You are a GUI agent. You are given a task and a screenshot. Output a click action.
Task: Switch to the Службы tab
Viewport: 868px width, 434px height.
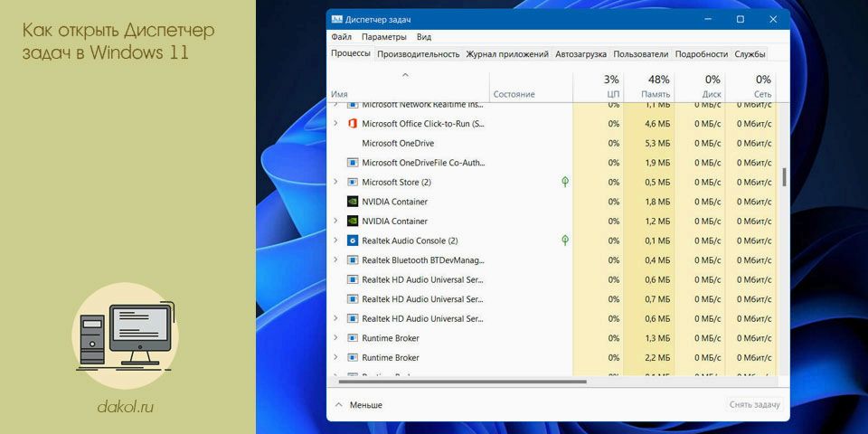pyautogui.click(x=750, y=54)
